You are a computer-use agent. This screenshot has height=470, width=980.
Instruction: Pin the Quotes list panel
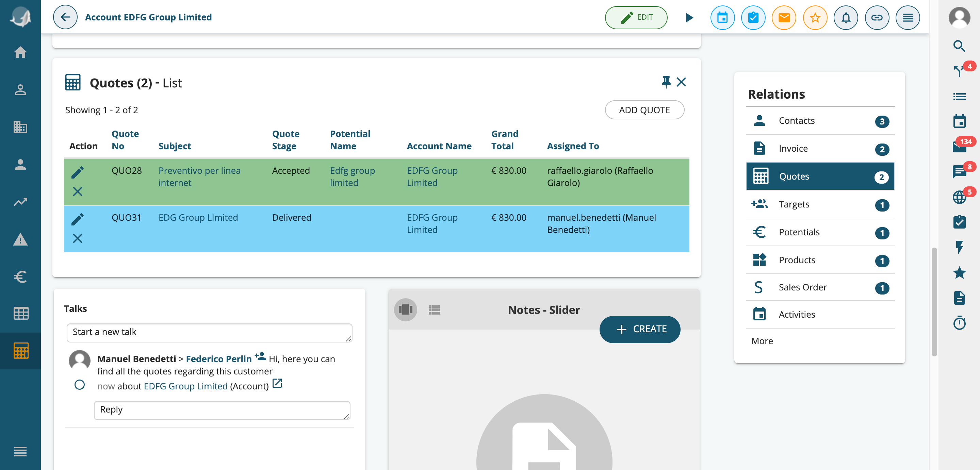(666, 82)
